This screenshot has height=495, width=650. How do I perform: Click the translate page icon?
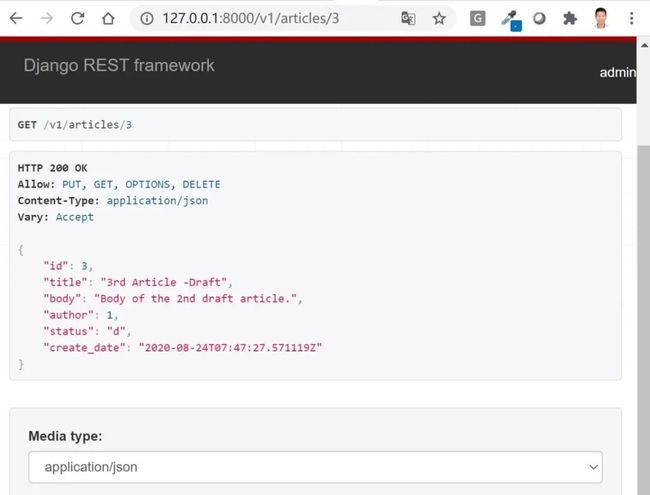click(x=408, y=18)
